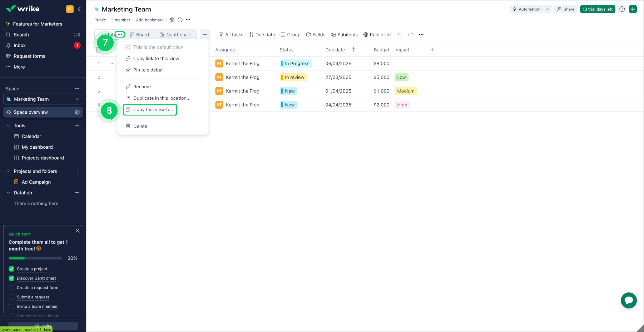Screen dimensions: 644x332
Task: Collapse the sidebar with arrow icon
Action: (x=79, y=9)
